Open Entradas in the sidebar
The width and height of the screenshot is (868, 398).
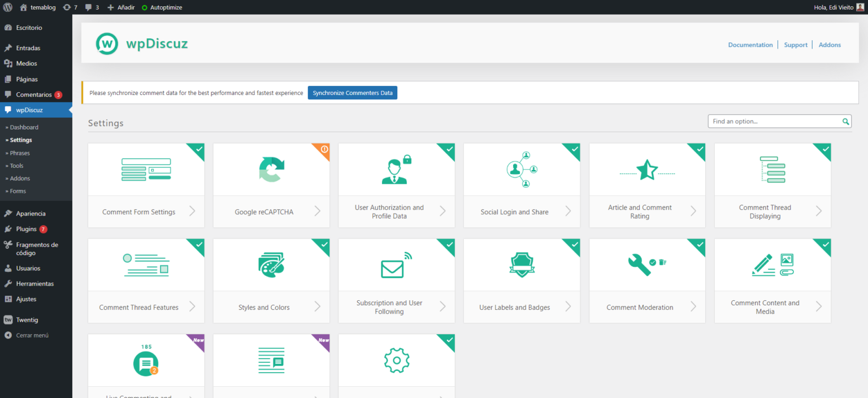coord(36,48)
